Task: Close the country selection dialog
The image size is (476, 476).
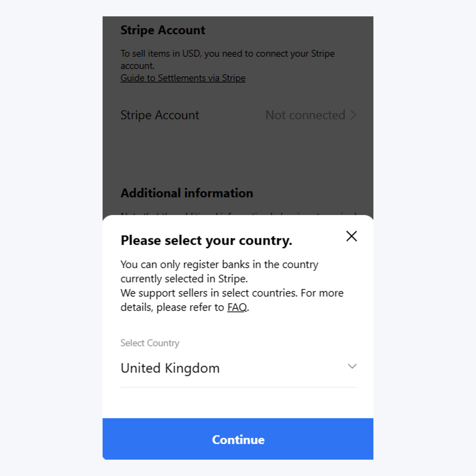Action: click(351, 236)
